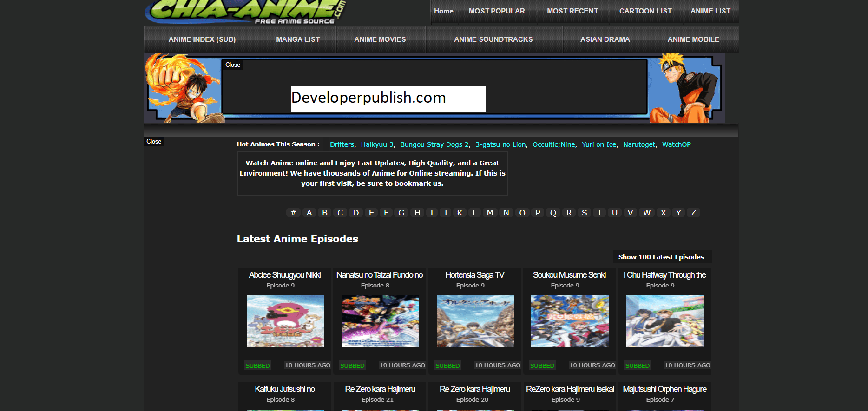Image resolution: width=868 pixels, height=411 pixels.
Task: Close the left sidebar ad
Action: (x=154, y=142)
